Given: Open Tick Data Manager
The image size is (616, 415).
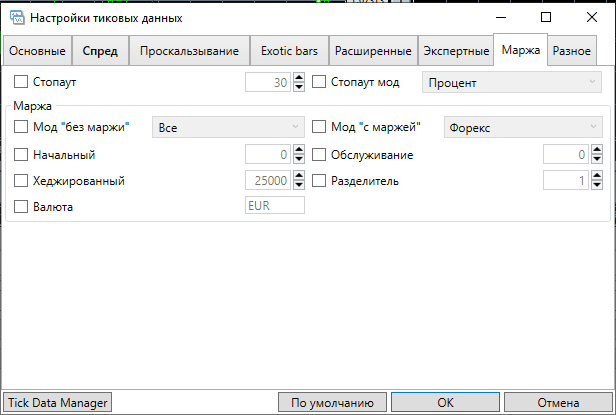Looking at the screenshot, I should [57, 402].
